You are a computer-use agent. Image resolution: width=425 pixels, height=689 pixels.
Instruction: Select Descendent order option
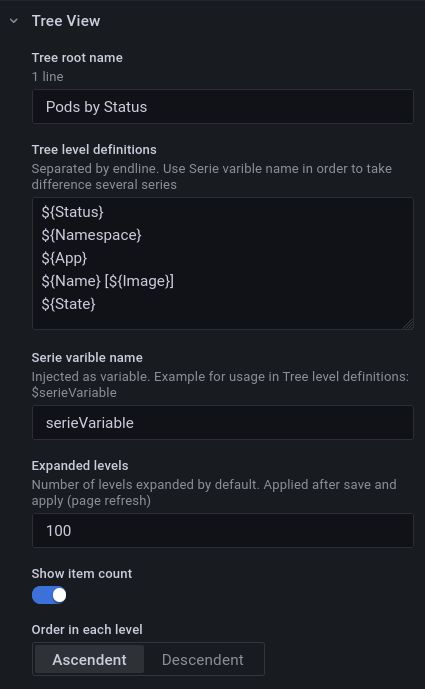tap(203, 660)
